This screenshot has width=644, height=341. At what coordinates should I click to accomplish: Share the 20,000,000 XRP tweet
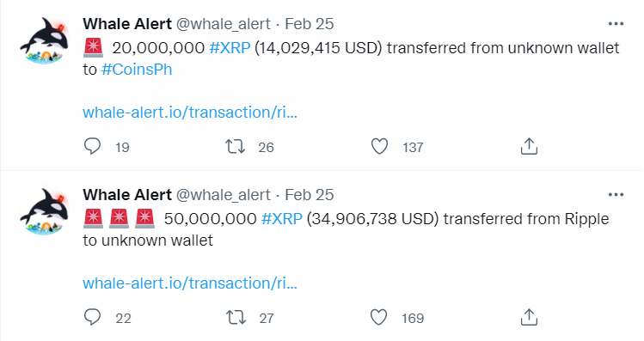click(x=529, y=146)
